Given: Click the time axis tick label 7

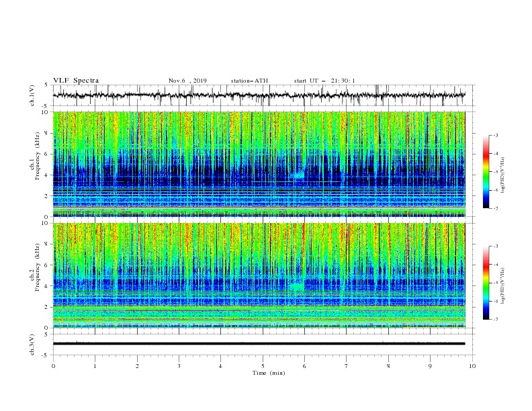Looking at the screenshot, I should pos(347,366).
